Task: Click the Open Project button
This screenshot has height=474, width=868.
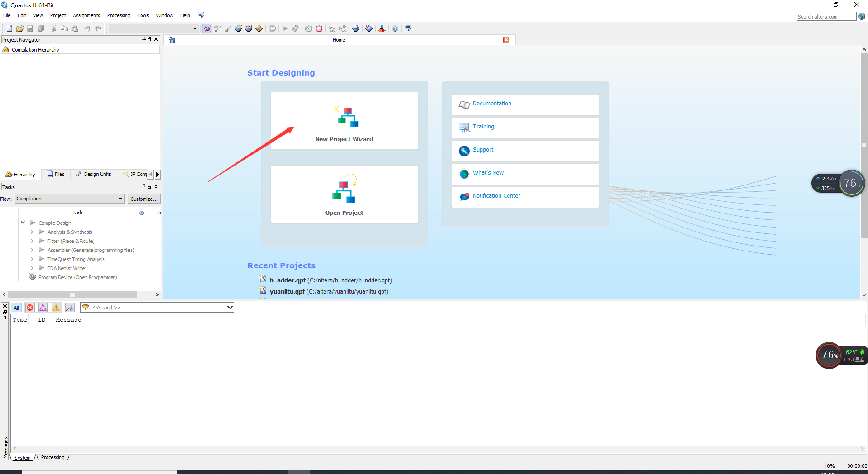Action: click(x=344, y=194)
